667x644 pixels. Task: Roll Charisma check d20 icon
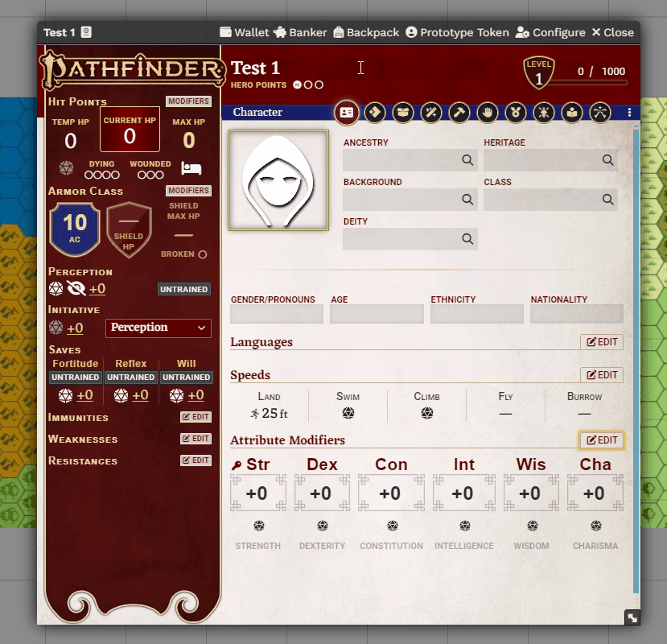pos(596,526)
